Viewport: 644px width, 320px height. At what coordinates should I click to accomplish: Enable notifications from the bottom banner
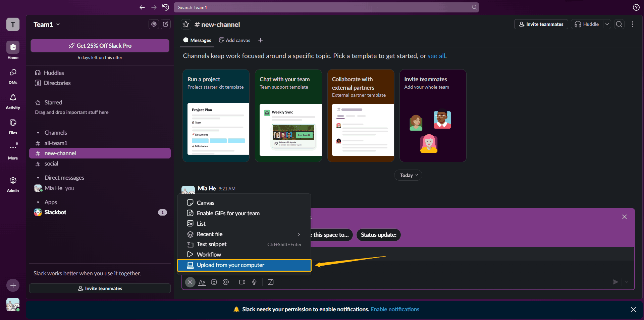[395, 309]
